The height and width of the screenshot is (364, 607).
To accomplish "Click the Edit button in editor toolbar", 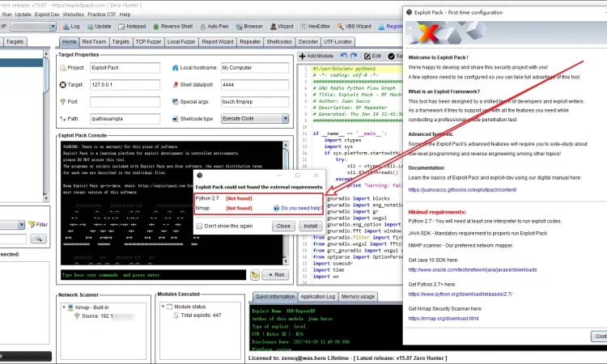I will (372, 56).
